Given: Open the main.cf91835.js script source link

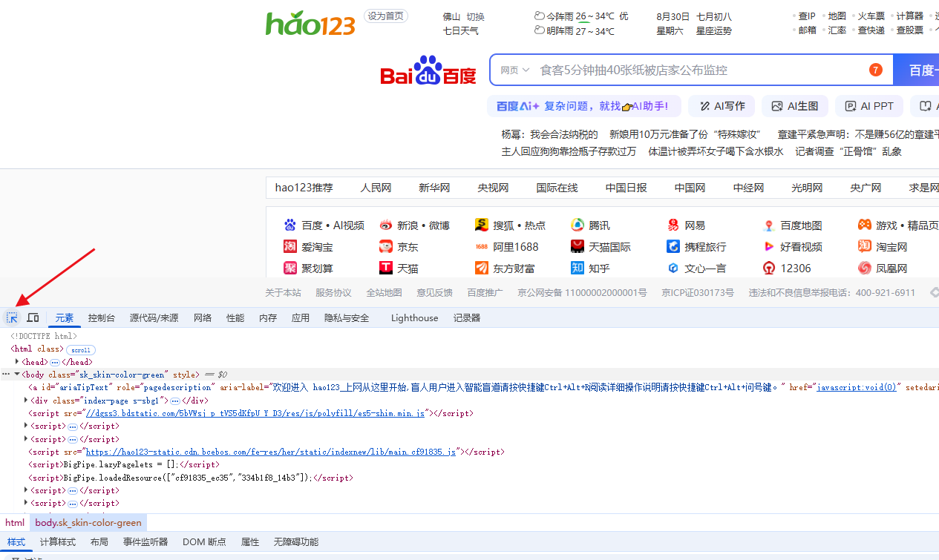Looking at the screenshot, I should 271,452.
